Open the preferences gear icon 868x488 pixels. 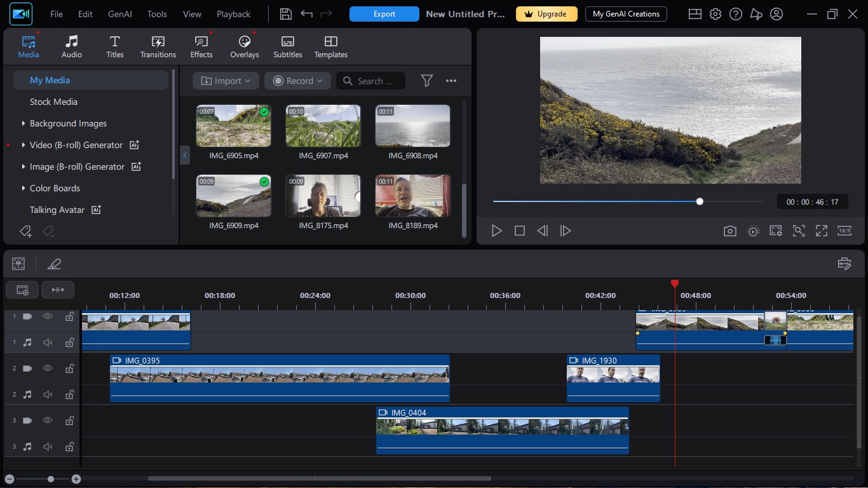coord(715,14)
